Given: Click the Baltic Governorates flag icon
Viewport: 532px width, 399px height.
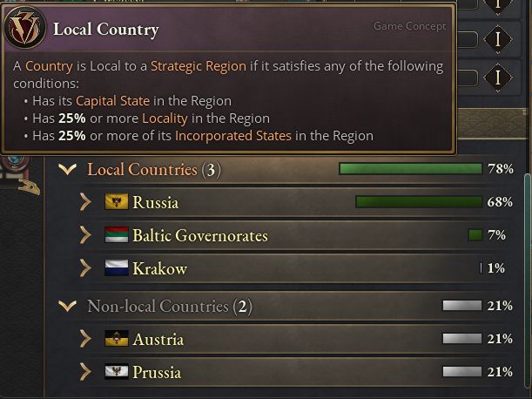Looking at the screenshot, I should pos(116,235).
